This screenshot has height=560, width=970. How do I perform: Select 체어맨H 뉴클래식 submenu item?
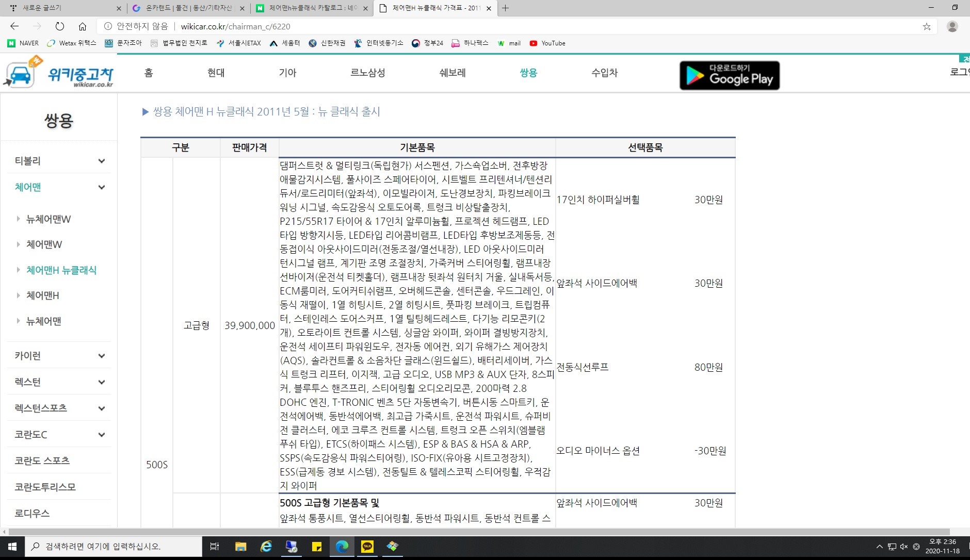[x=61, y=270]
